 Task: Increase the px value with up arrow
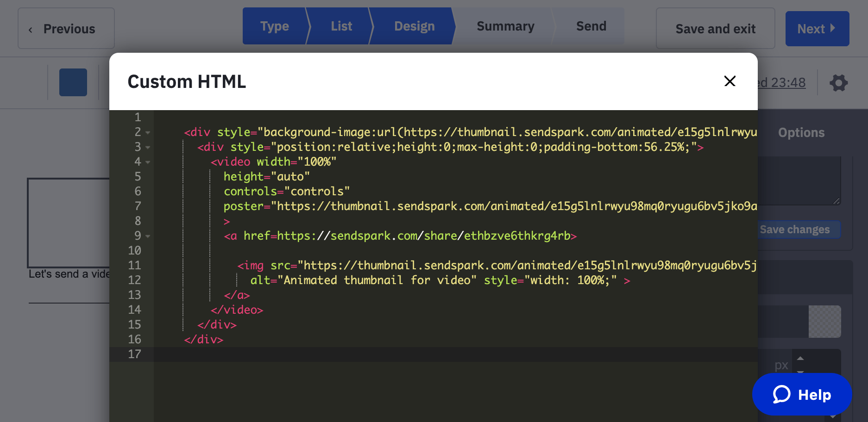800,358
